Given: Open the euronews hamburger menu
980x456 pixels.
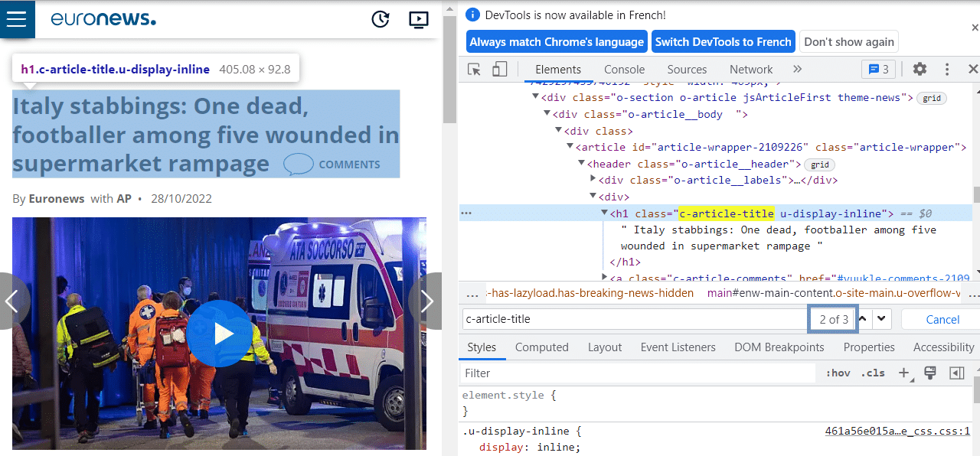Looking at the screenshot, I should [17, 19].
